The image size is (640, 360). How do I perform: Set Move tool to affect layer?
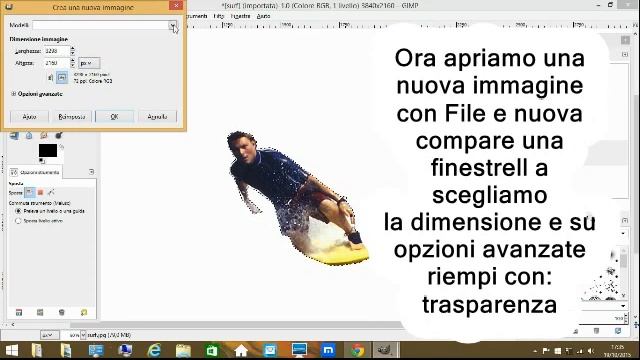(x=30, y=192)
